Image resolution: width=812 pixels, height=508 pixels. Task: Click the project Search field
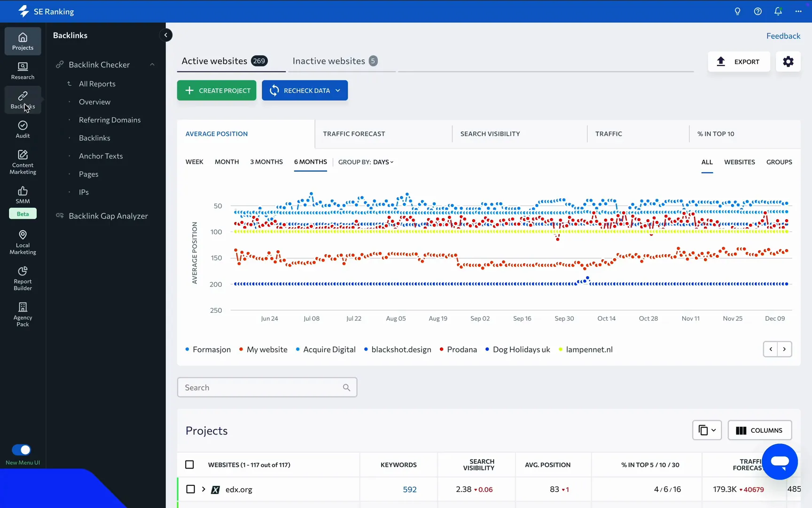click(x=262, y=388)
